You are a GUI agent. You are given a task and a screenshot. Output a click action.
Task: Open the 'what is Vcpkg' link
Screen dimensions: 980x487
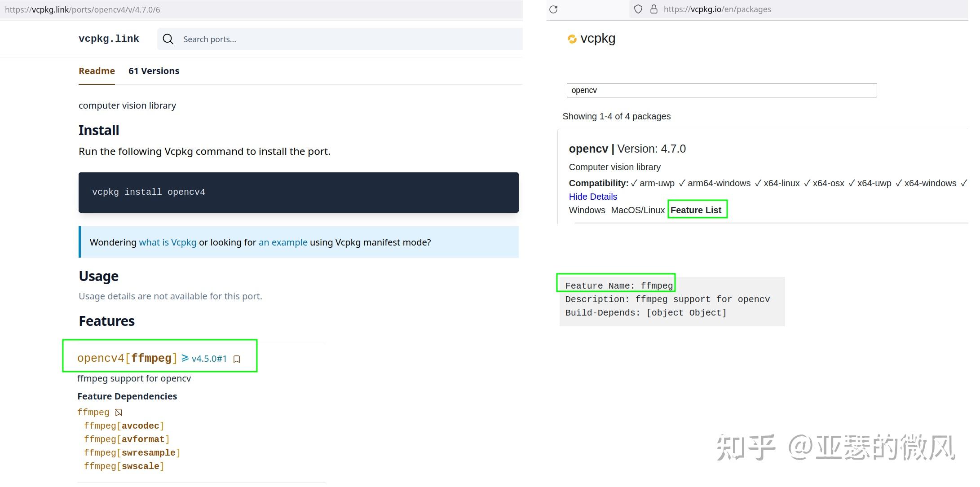[x=168, y=242]
